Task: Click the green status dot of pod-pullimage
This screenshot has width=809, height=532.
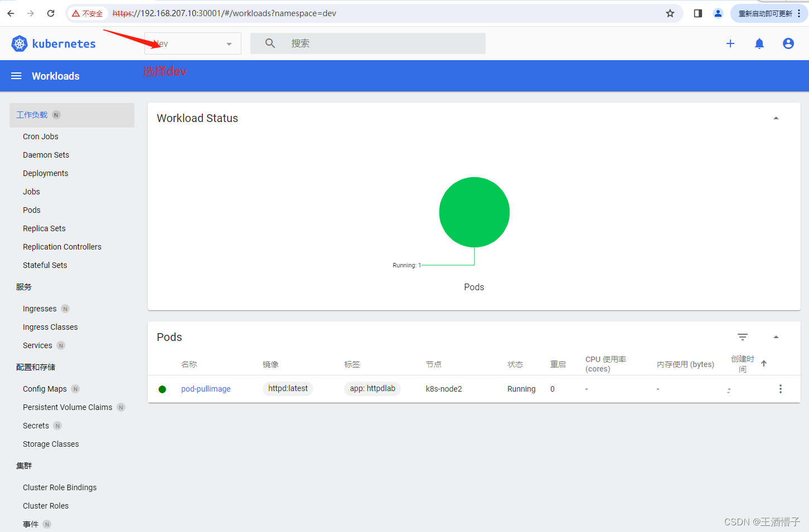Action: (x=162, y=389)
